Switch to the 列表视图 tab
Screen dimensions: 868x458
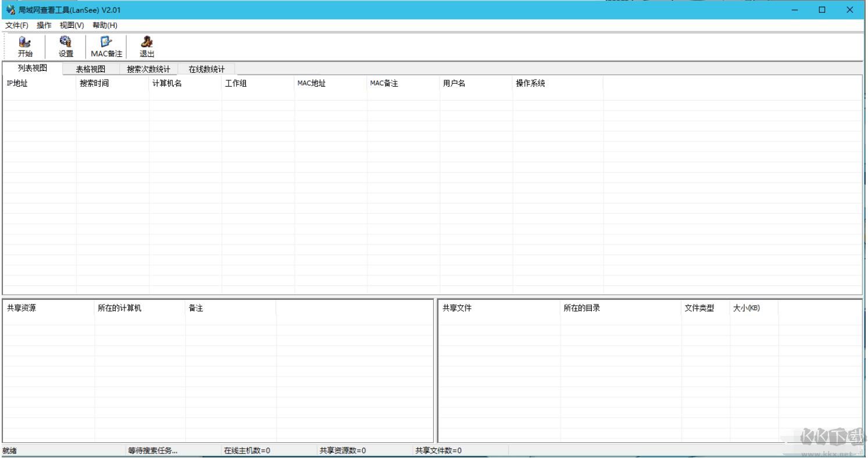(33, 69)
